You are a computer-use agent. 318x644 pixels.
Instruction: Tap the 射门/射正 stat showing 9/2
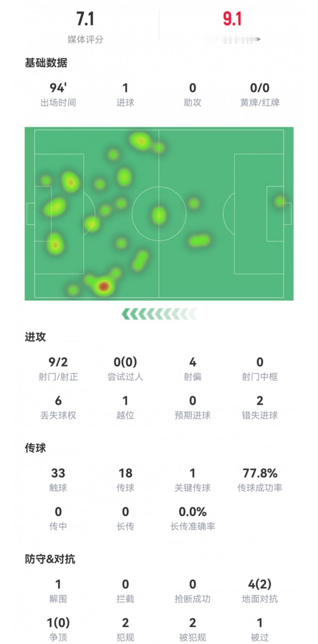pyautogui.click(x=58, y=369)
